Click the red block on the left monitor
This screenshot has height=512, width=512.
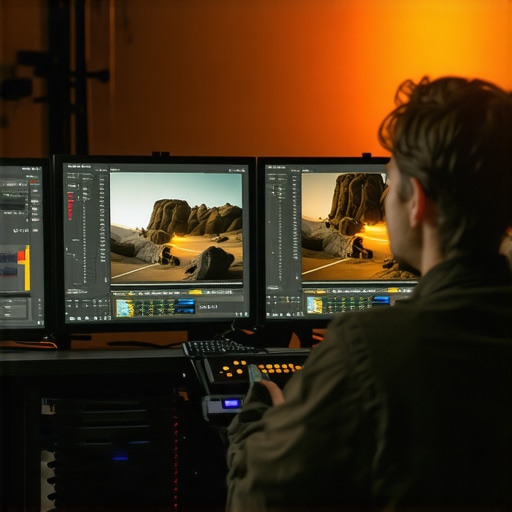(x=21, y=255)
